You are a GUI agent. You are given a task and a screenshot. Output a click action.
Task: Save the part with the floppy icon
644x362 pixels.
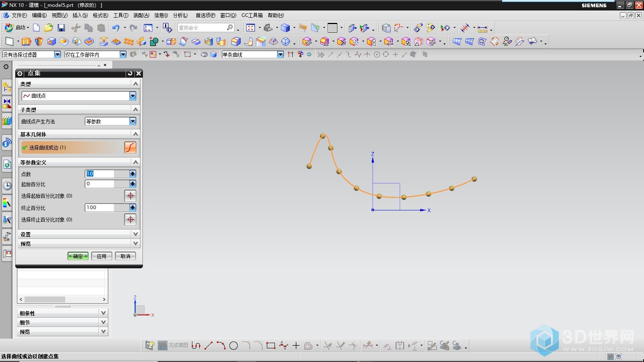[x=61, y=28]
